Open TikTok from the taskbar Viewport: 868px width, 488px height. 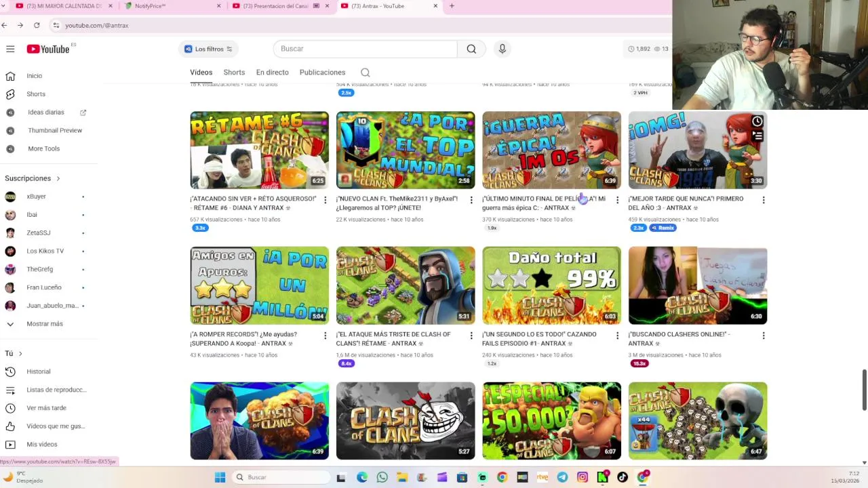[x=623, y=477]
